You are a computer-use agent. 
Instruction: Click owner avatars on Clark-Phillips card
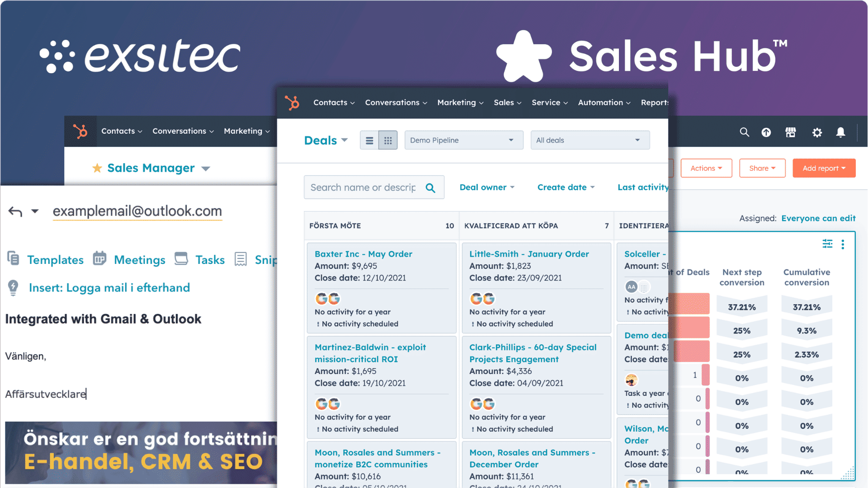coord(482,404)
